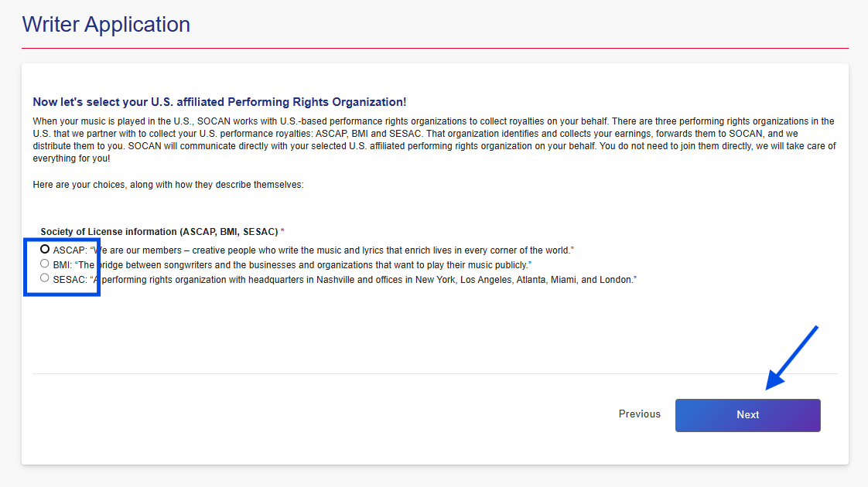Go back with the Previous button
Image resolution: width=868 pixels, height=487 pixels.
tap(639, 414)
